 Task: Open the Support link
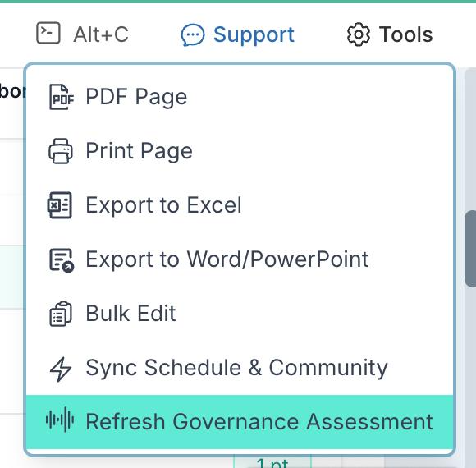[237, 34]
